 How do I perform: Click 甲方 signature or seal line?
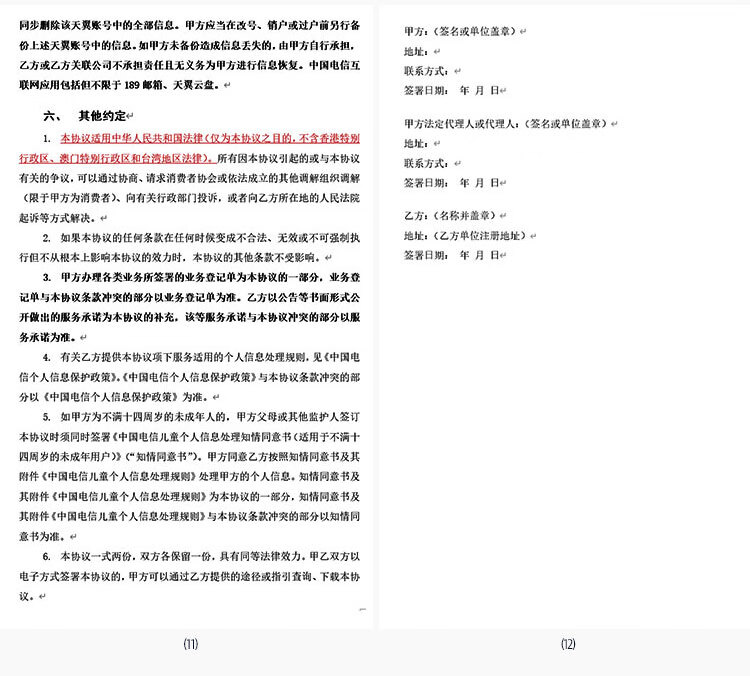point(459,32)
